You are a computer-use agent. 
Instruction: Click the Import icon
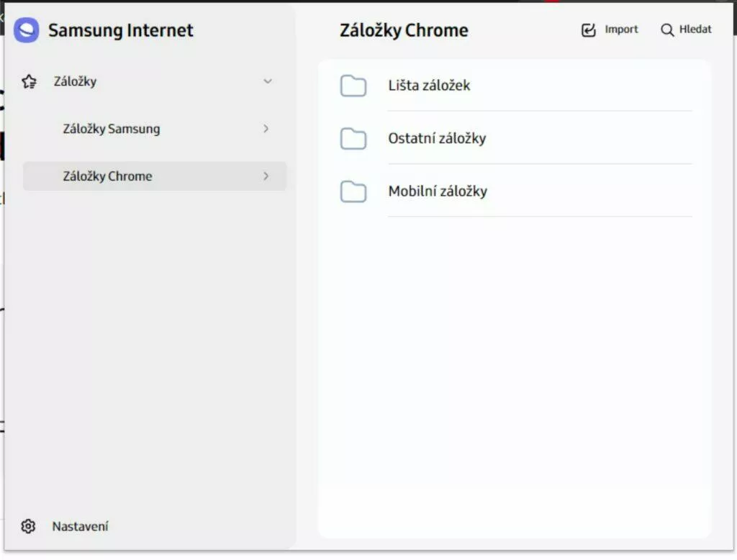click(x=589, y=30)
